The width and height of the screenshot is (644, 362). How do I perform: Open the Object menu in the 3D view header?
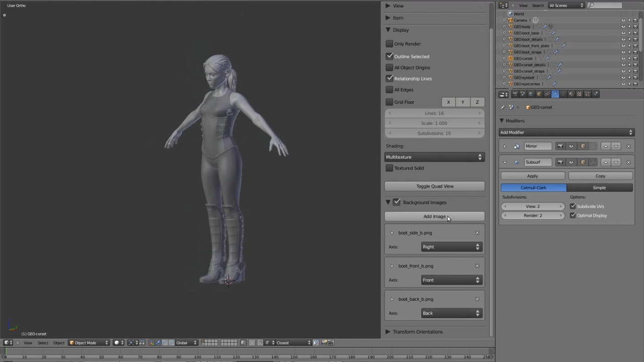pyautogui.click(x=58, y=342)
